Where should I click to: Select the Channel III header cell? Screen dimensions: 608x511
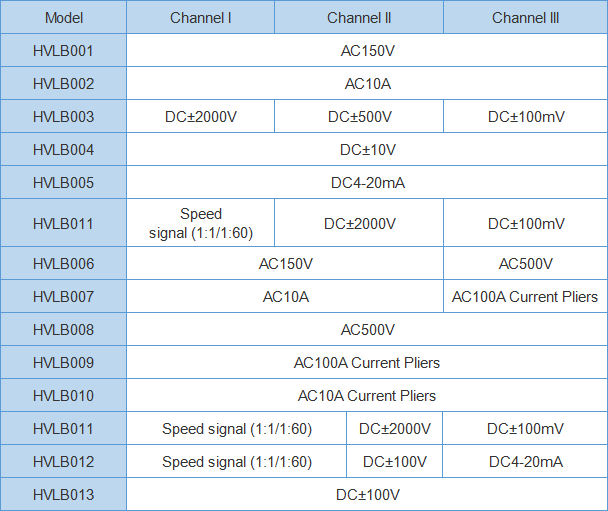pos(525,18)
